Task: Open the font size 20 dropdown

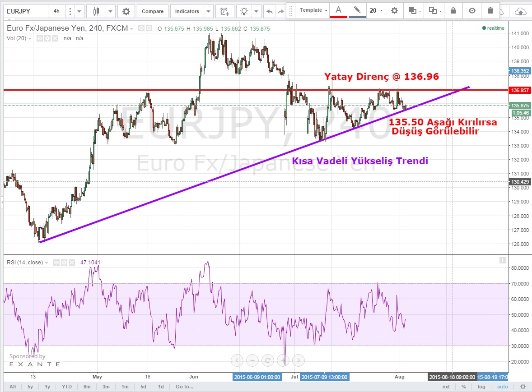Action: click(x=375, y=10)
